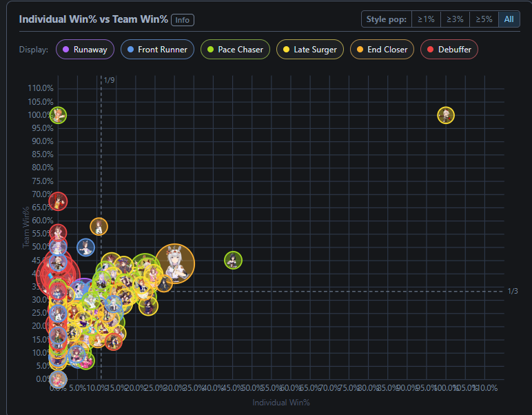Toggle the Debuffer display filter
This screenshot has width=532, height=415.
point(449,50)
